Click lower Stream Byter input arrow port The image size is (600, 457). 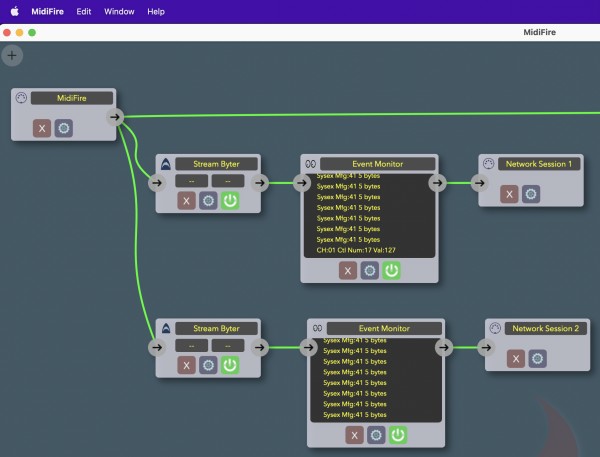coord(157,347)
